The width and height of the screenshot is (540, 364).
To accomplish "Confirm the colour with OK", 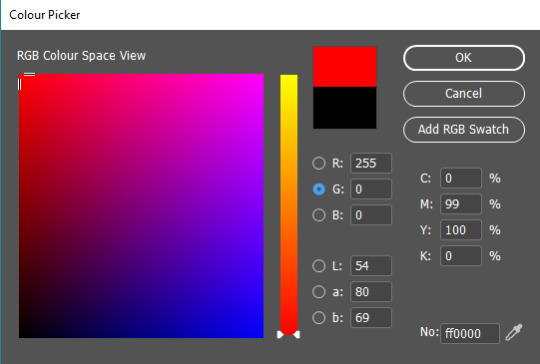I will tap(464, 58).
